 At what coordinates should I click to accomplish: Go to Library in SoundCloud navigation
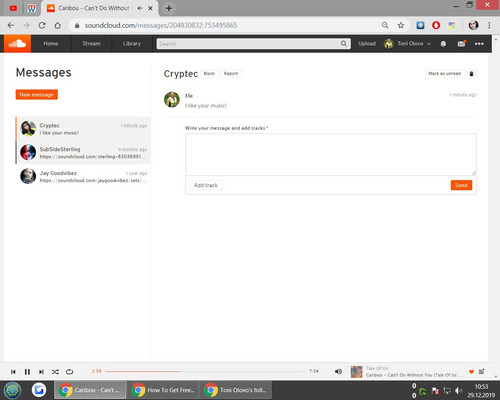tap(132, 44)
